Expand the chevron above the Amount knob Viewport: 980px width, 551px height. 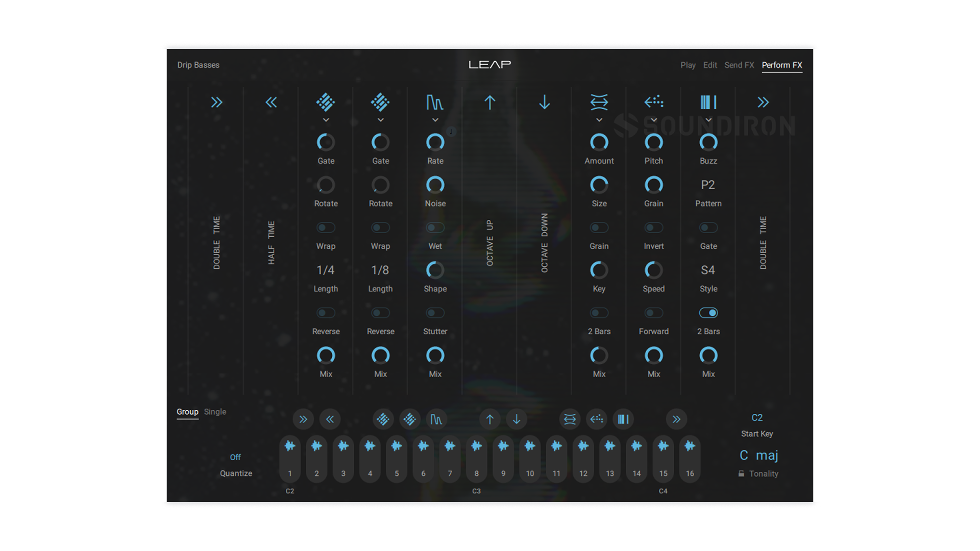pyautogui.click(x=599, y=120)
